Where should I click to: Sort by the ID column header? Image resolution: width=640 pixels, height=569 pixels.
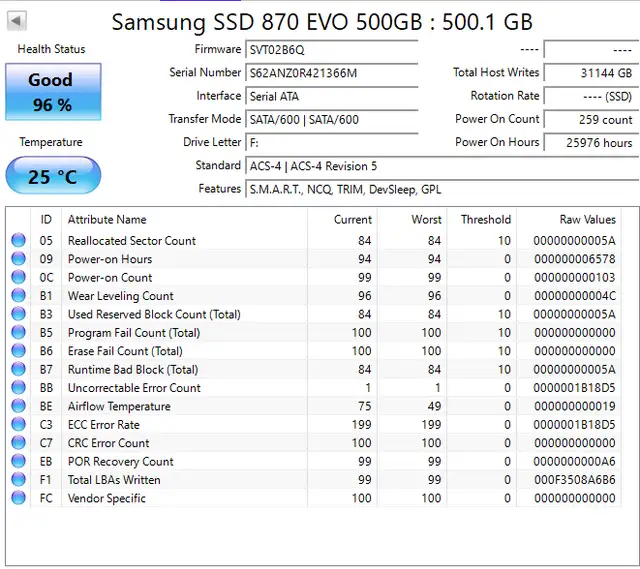[x=46, y=220]
